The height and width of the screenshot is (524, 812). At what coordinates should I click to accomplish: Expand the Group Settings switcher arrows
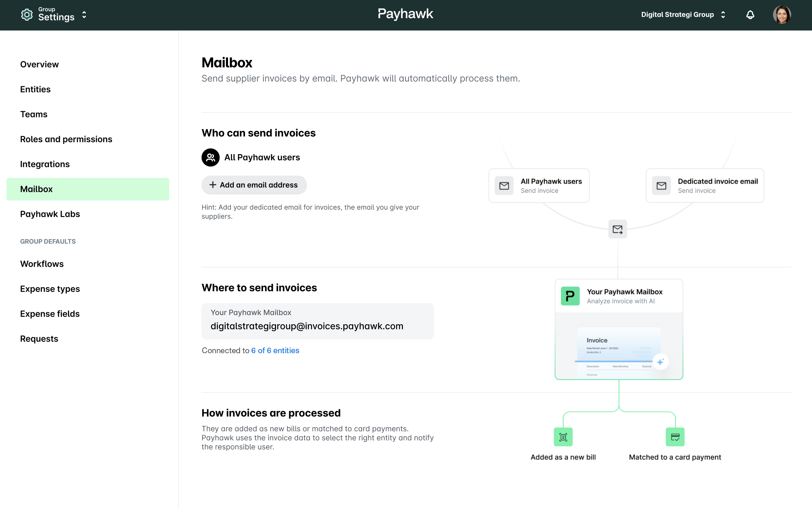[84, 15]
